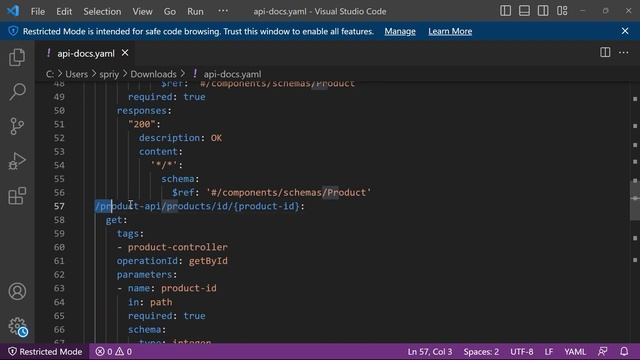Click 'schema:' on line 55

tap(180, 179)
